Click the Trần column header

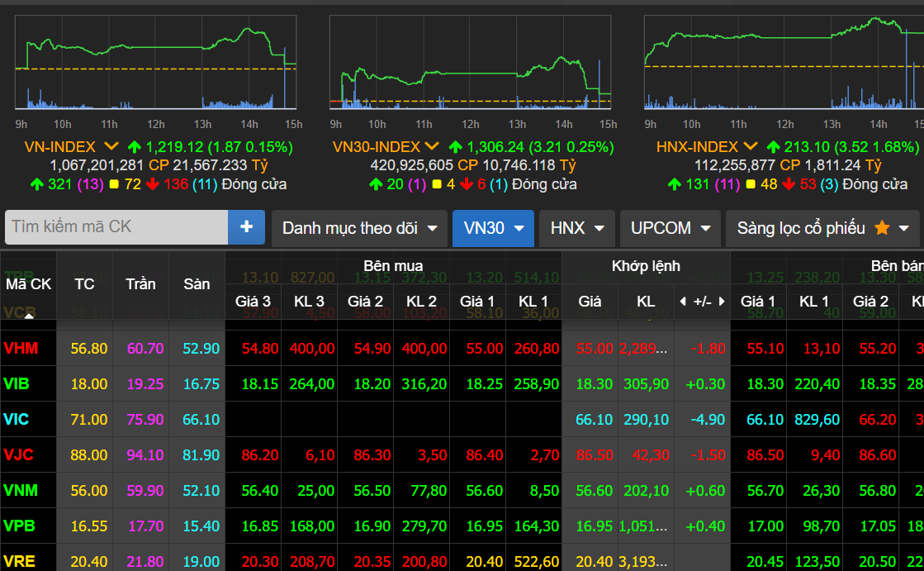click(x=140, y=284)
